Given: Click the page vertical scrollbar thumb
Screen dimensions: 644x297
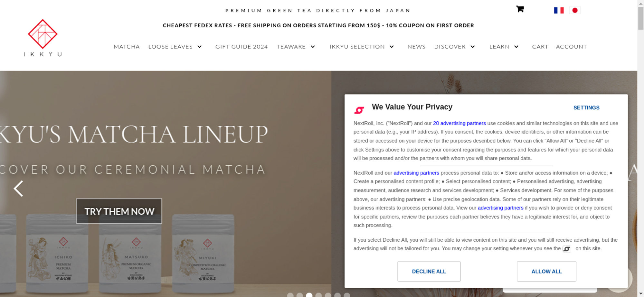Looking at the screenshot, I should [641, 18].
